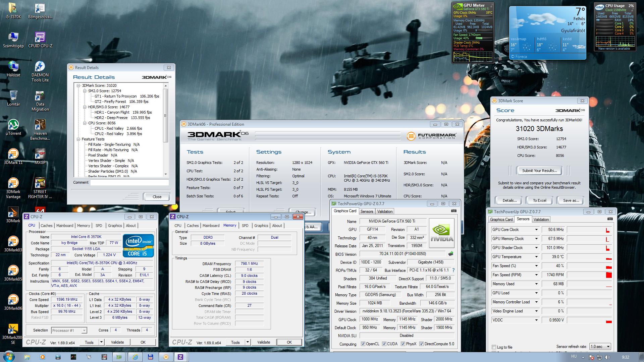Click the To Excel button
Viewport: 644px width, 362px height.
tap(539, 200)
